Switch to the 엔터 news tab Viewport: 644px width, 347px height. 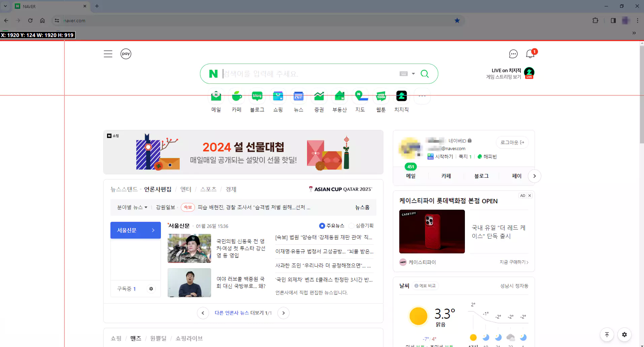186,189
